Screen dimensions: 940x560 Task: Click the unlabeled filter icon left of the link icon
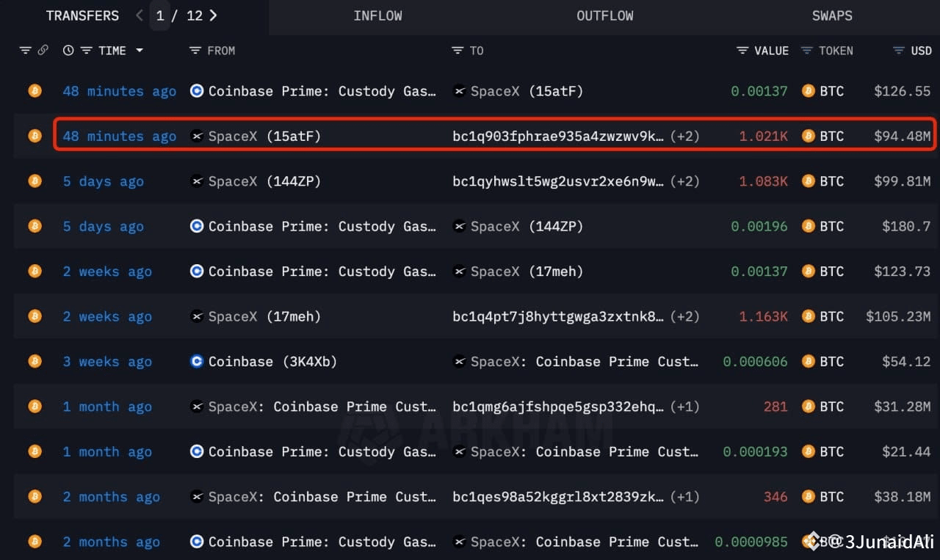click(26, 51)
